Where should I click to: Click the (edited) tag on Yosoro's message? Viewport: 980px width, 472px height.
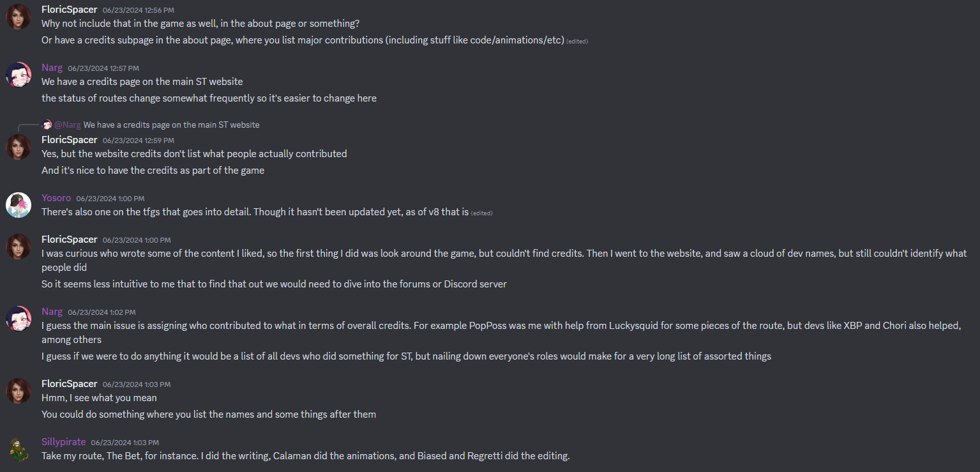[x=482, y=213]
